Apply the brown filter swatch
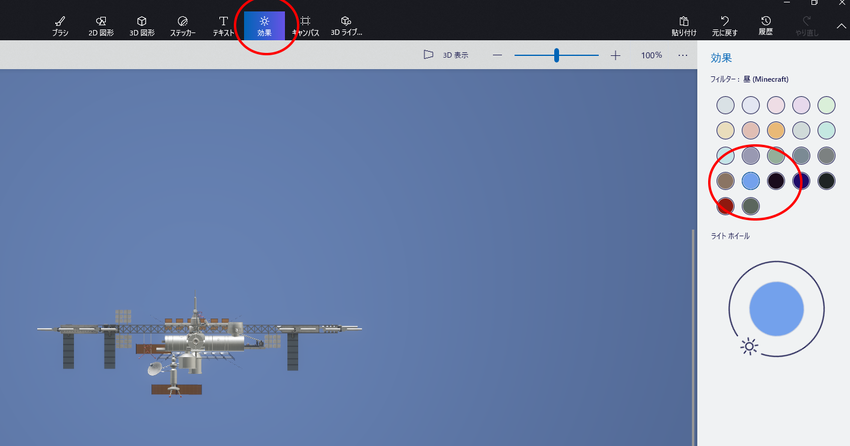850x446 pixels. coord(725,180)
